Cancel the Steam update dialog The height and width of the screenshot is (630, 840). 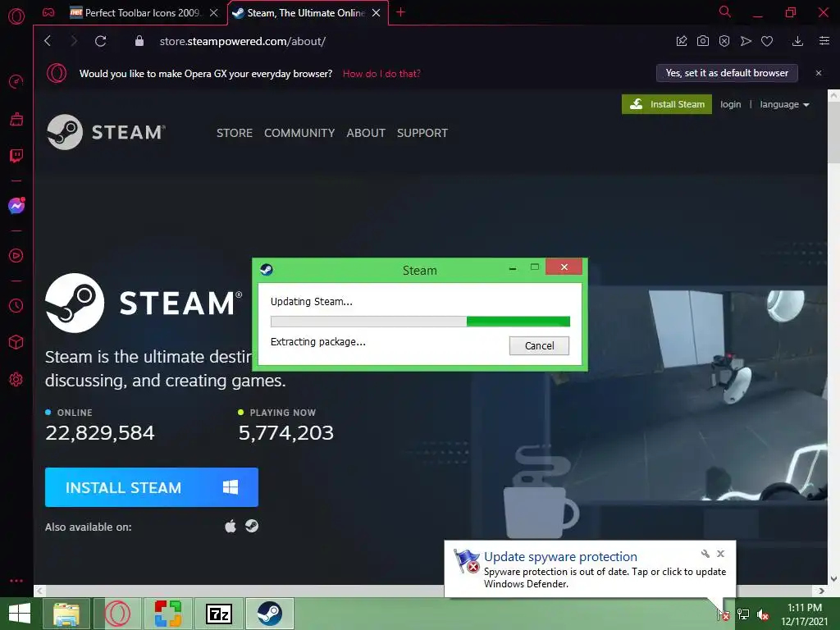pyautogui.click(x=539, y=345)
